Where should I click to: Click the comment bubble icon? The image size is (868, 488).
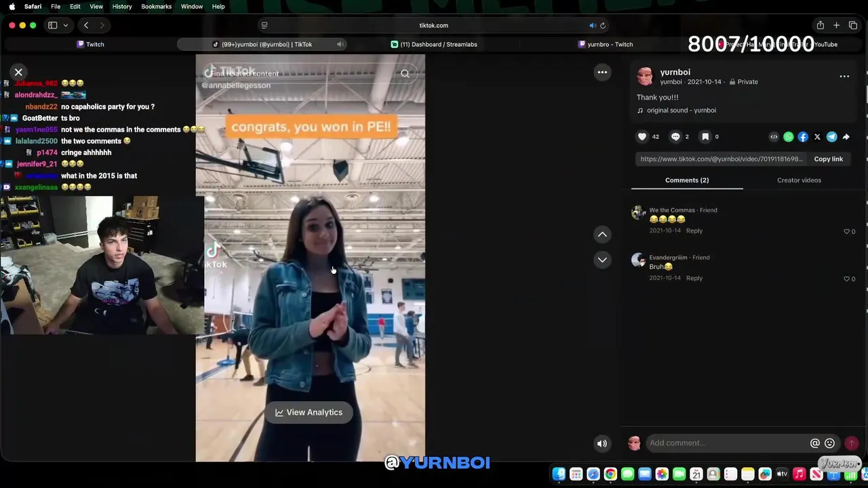coord(675,136)
